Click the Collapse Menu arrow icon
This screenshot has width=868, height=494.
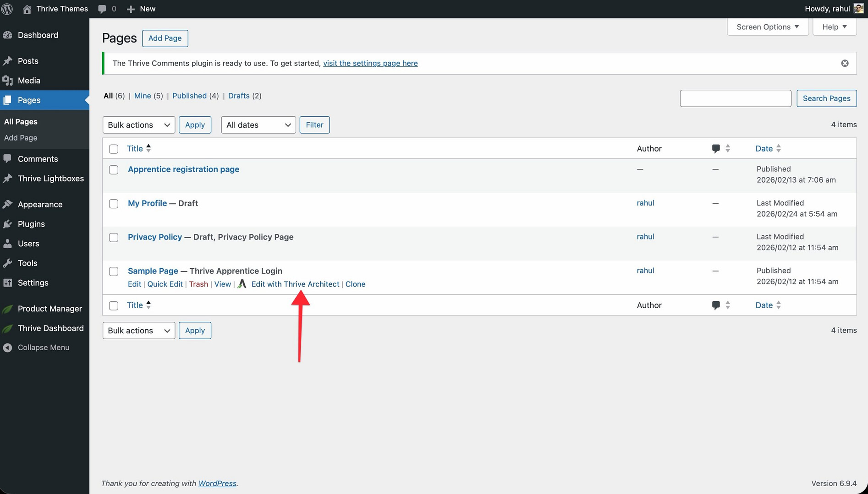[x=7, y=347]
